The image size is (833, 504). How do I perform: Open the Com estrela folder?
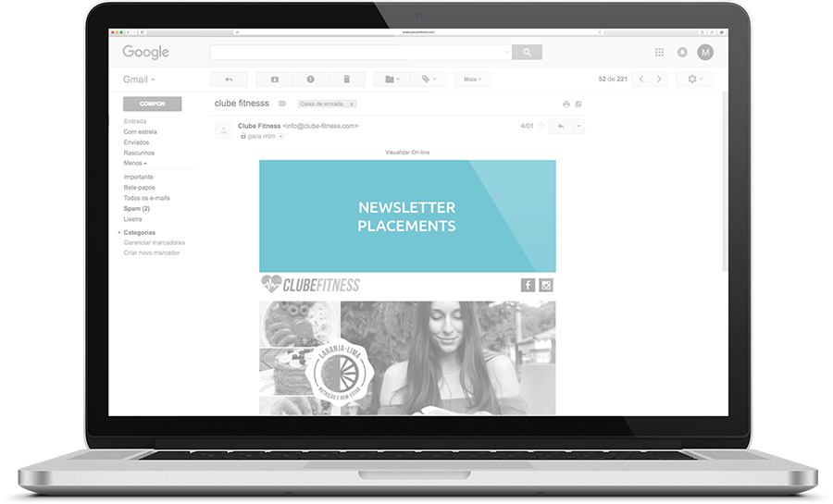(x=141, y=132)
